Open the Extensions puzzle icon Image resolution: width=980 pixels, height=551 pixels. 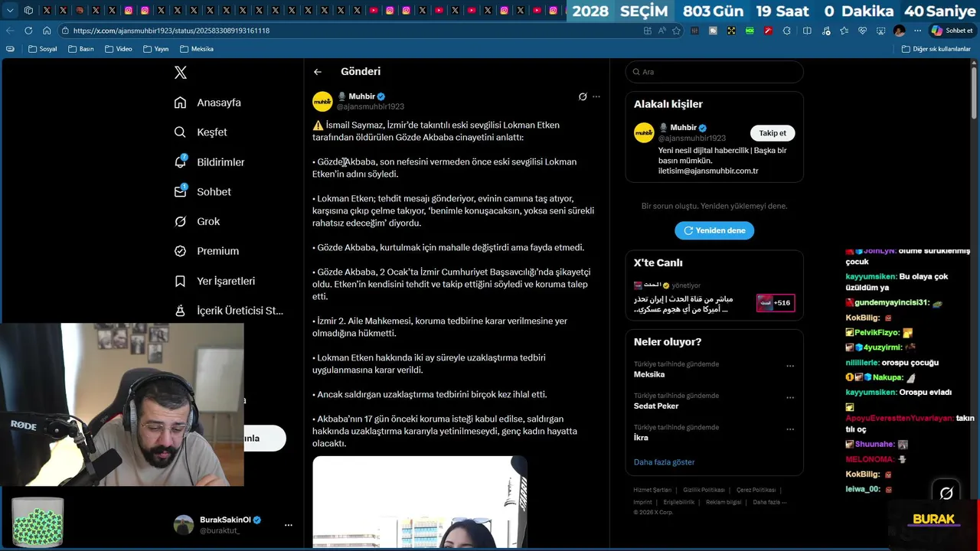787,31
